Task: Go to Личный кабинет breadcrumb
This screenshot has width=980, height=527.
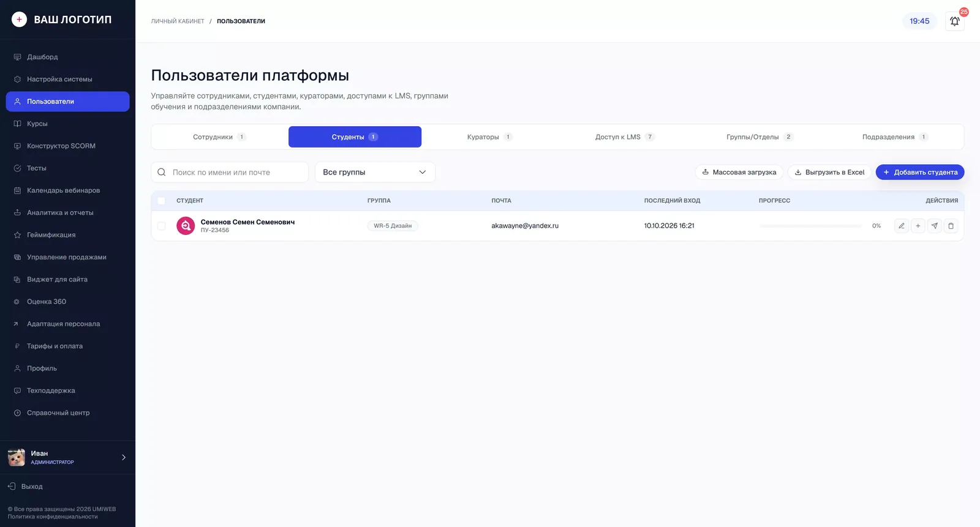Action: pos(178,21)
